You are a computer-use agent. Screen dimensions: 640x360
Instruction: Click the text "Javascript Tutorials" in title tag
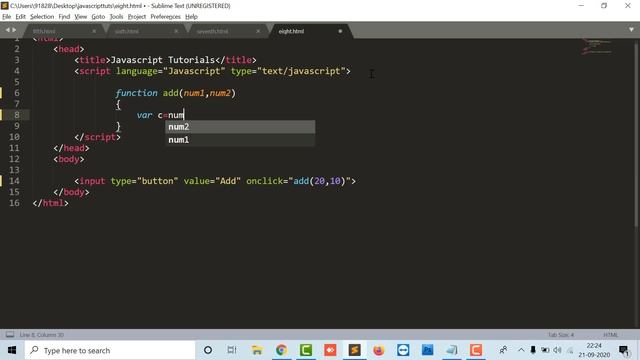click(x=162, y=60)
